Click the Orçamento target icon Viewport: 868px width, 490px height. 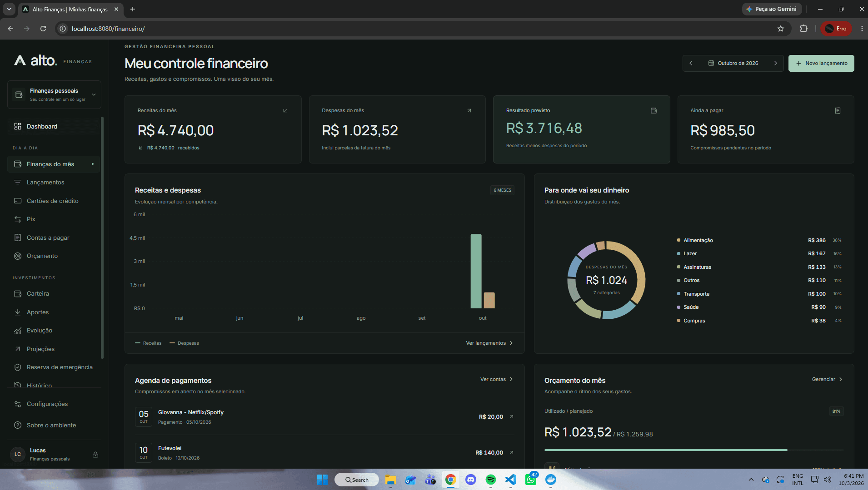18,256
